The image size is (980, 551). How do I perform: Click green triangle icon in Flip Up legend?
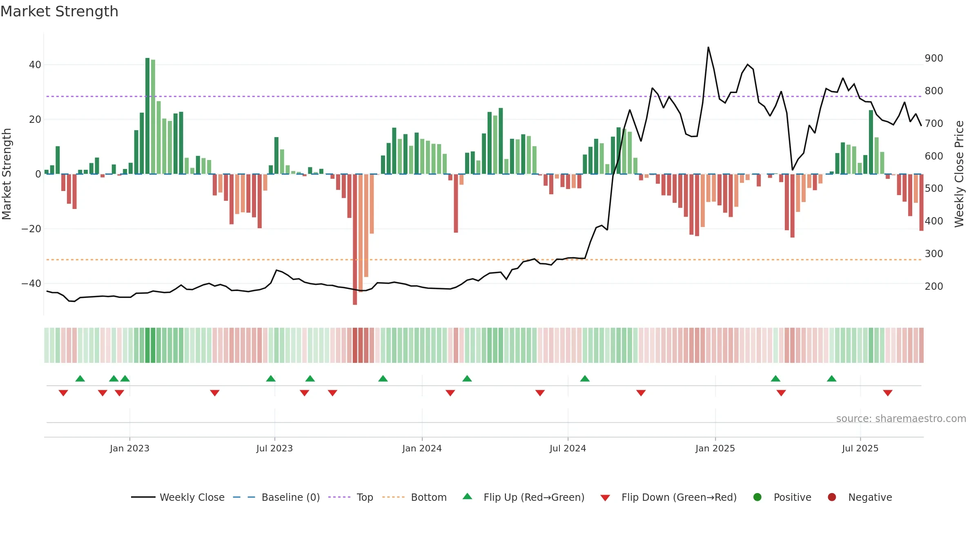tap(468, 496)
